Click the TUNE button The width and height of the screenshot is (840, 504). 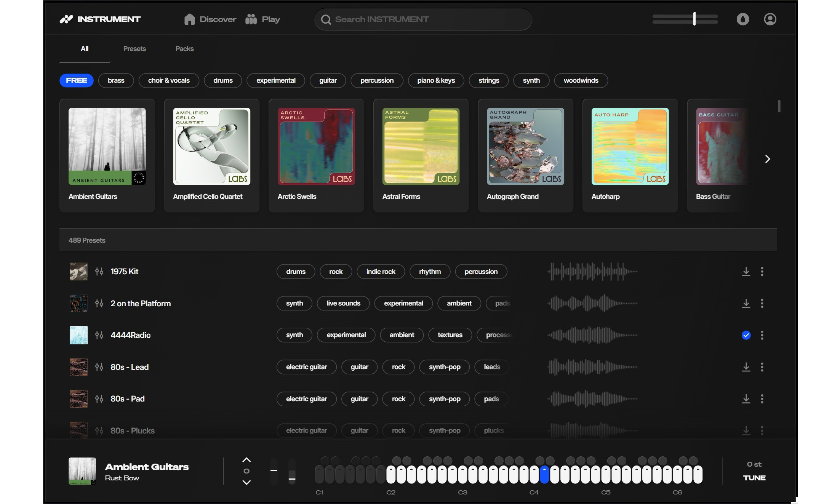point(754,478)
